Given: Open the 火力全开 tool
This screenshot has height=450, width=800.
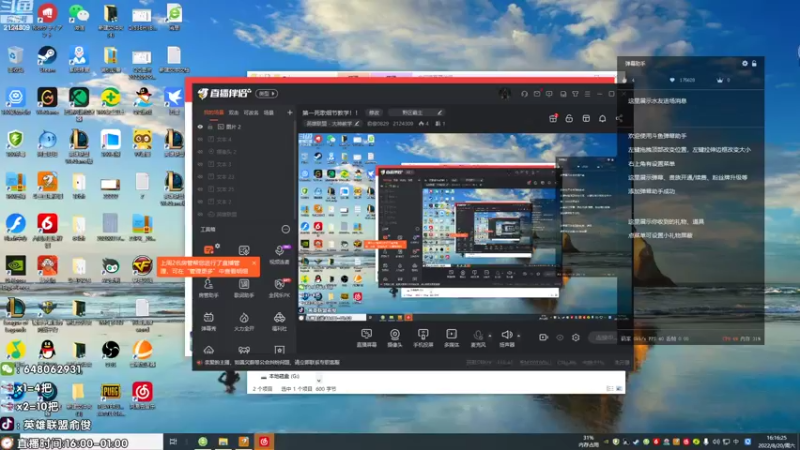Looking at the screenshot, I should coord(244,321).
